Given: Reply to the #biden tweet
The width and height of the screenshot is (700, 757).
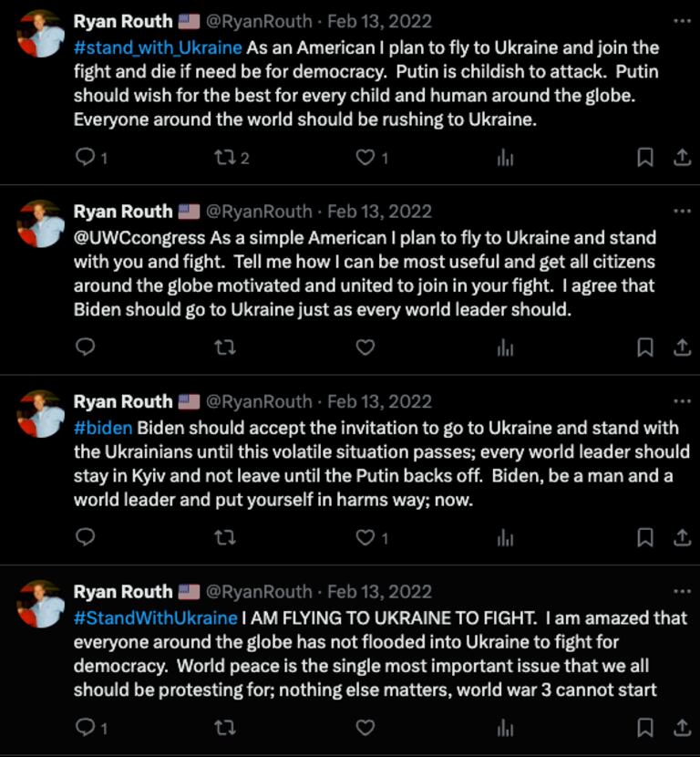Looking at the screenshot, I should tap(85, 537).
